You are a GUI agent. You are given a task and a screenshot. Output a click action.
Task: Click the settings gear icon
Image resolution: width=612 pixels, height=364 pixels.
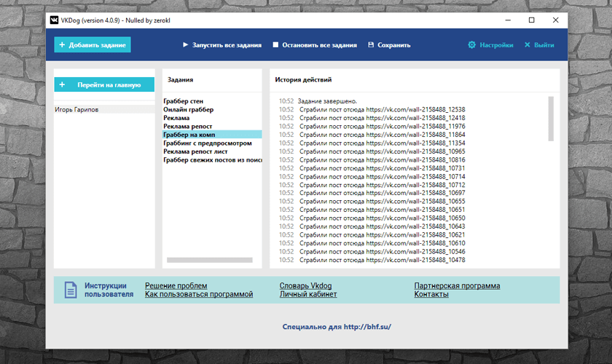click(x=472, y=45)
